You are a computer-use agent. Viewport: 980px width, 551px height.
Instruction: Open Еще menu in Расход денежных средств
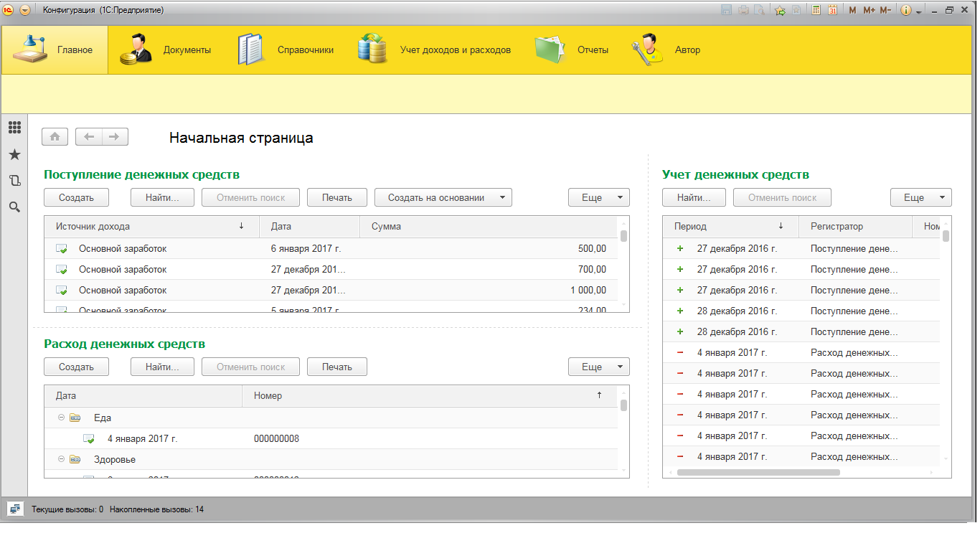coord(599,367)
